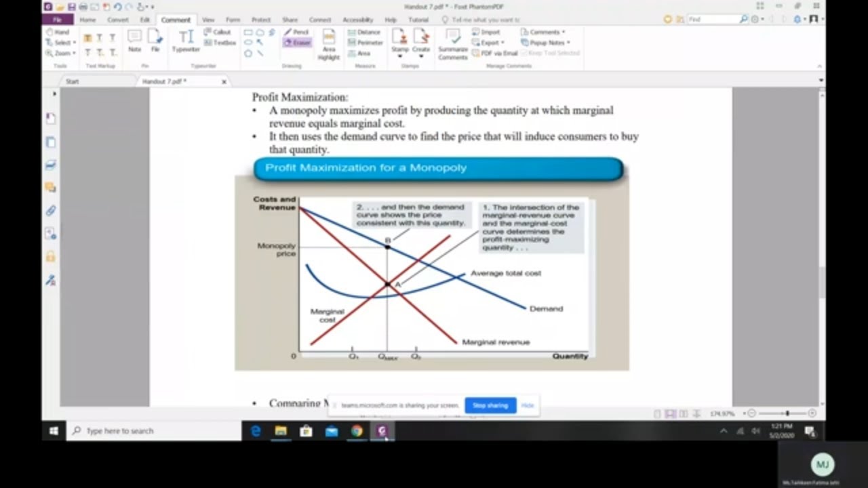
Task: Click the Windows search box
Action: [x=154, y=431]
